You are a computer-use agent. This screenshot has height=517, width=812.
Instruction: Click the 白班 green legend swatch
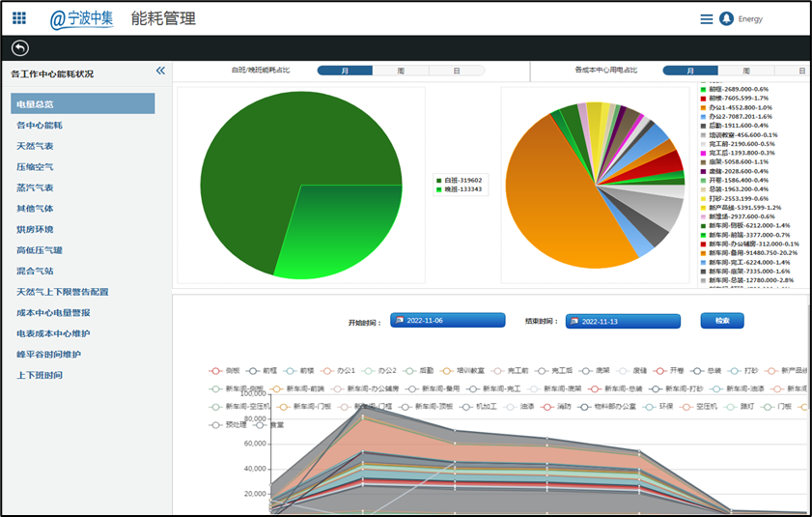(x=438, y=181)
